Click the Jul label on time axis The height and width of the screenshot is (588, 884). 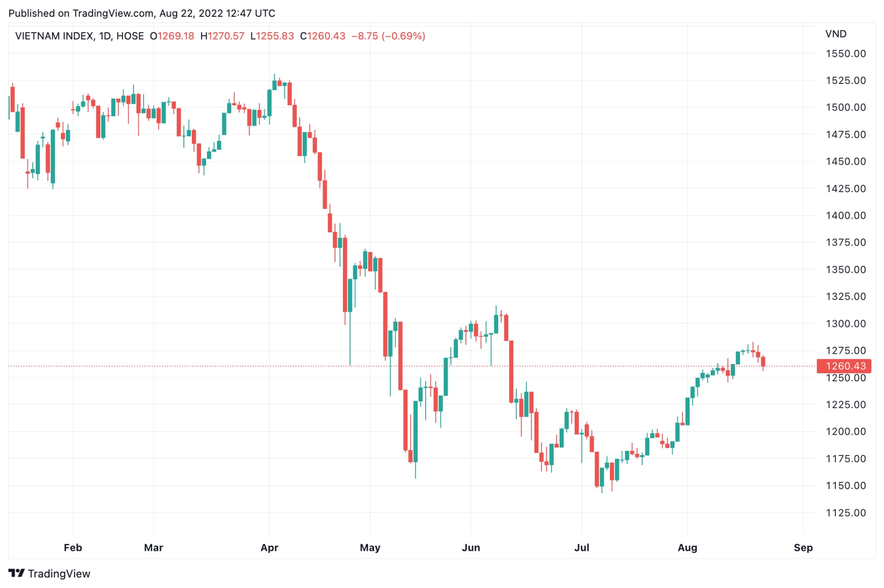pos(582,547)
